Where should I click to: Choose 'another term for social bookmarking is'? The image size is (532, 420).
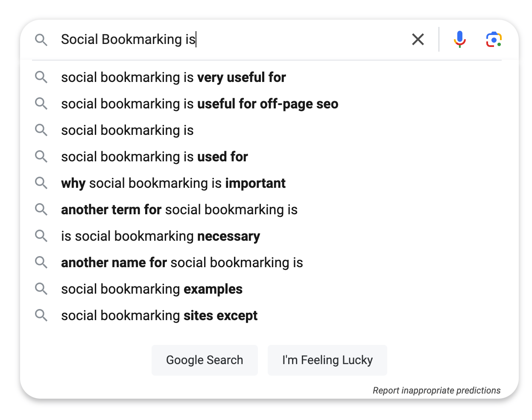[x=179, y=210]
